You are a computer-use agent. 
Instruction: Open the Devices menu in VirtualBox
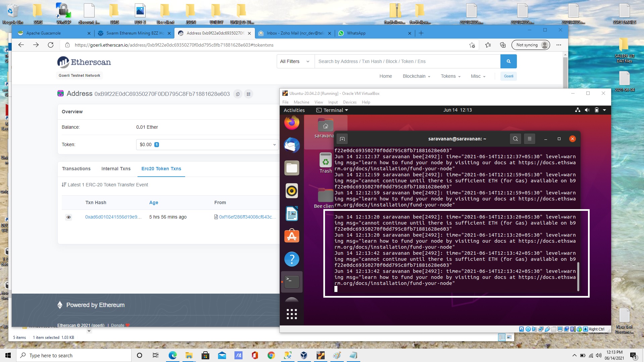click(350, 102)
